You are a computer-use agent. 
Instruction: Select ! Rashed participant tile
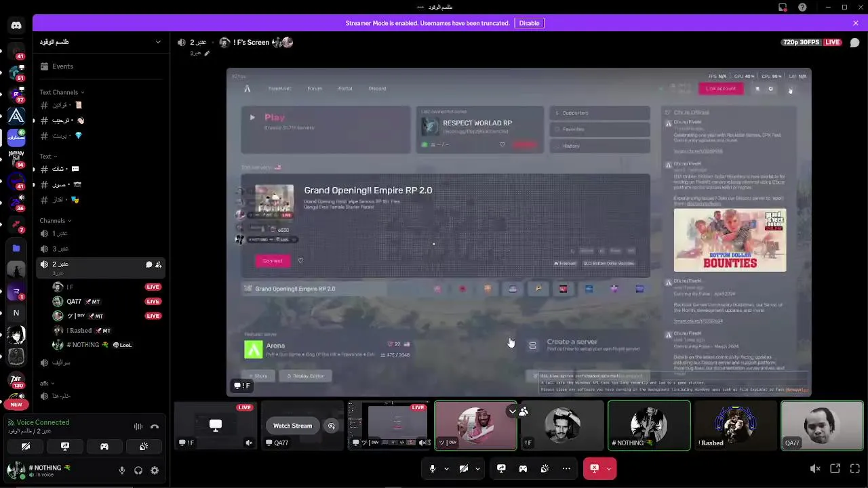[736, 426]
